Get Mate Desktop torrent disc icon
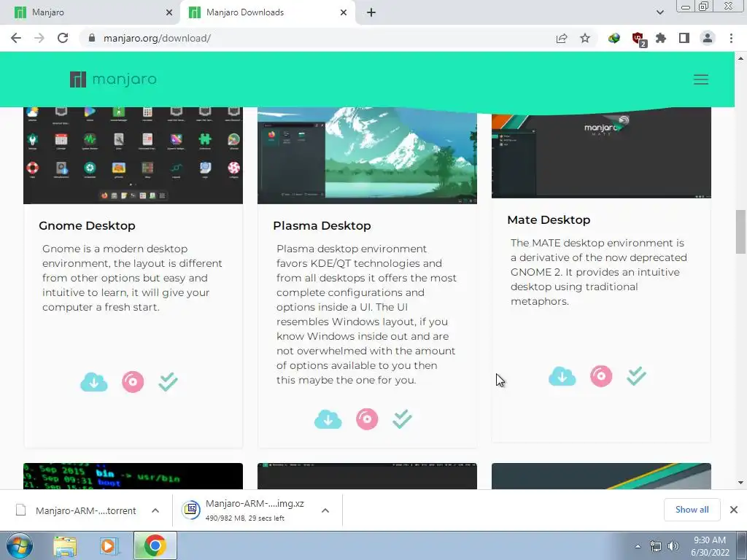 601,376
